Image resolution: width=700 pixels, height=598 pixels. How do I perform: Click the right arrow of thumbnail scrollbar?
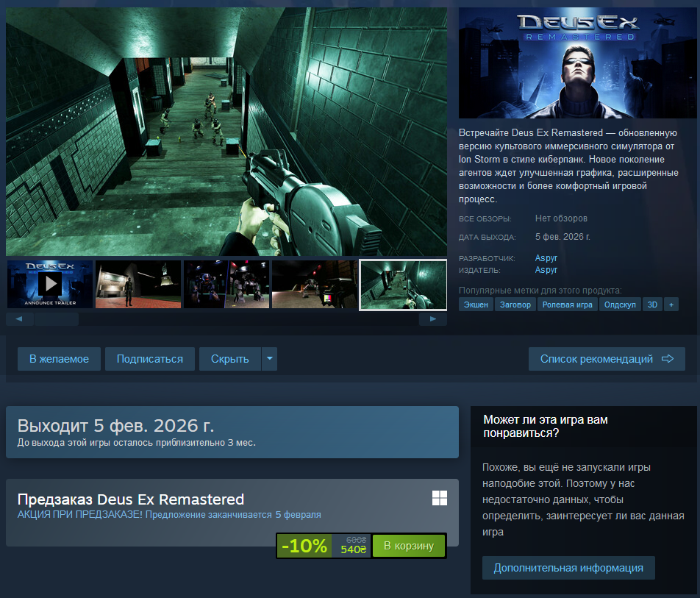(433, 319)
